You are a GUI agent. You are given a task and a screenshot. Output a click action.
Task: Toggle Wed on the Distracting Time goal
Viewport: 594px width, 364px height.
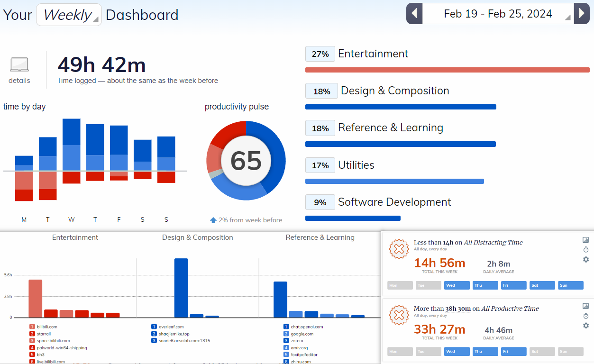point(457,285)
